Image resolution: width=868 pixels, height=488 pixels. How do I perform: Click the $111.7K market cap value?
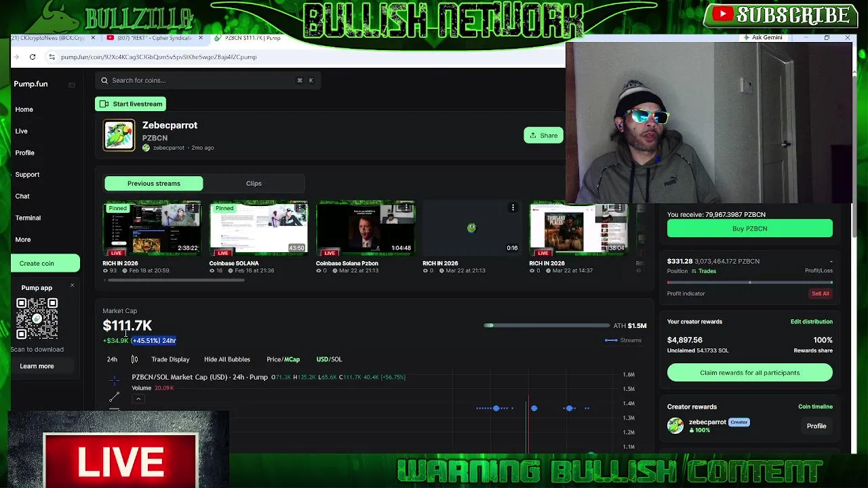127,326
